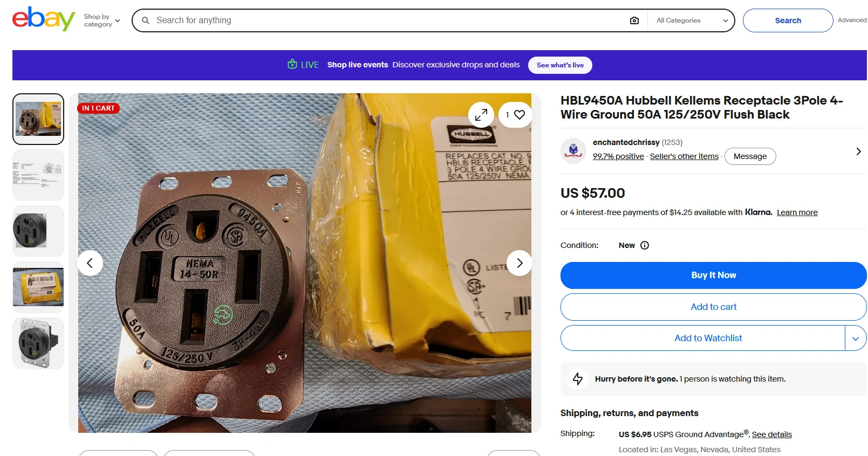Open the 99.7% positive feedback link
This screenshot has height=456, width=868.
coord(618,156)
